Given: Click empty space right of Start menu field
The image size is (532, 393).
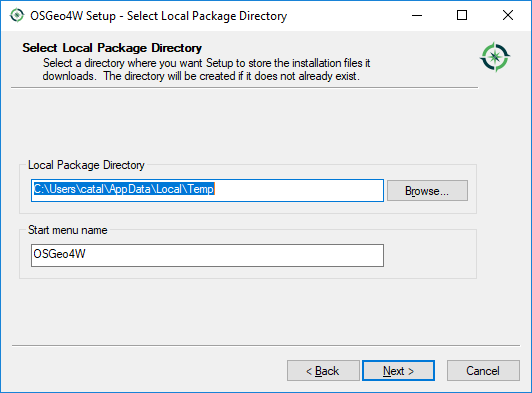Looking at the screenshot, I should (429, 255).
